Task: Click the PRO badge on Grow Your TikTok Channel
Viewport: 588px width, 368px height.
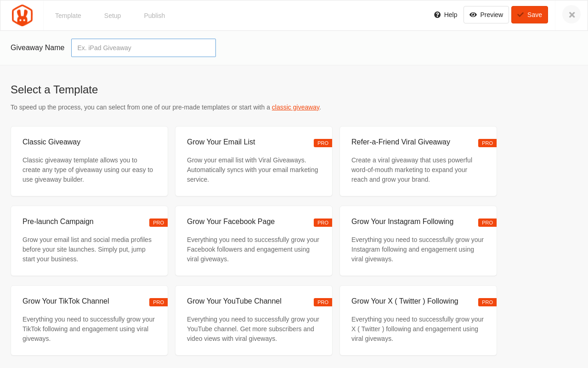Action: (158, 302)
